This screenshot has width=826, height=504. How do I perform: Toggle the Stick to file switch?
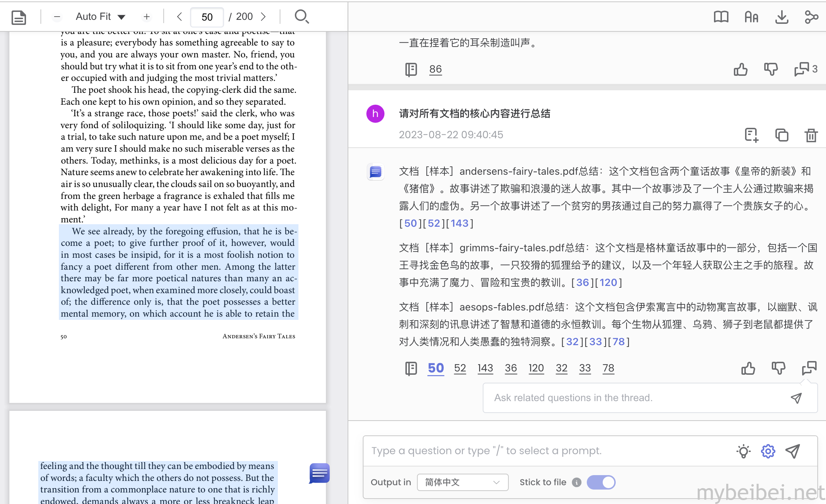pyautogui.click(x=601, y=482)
